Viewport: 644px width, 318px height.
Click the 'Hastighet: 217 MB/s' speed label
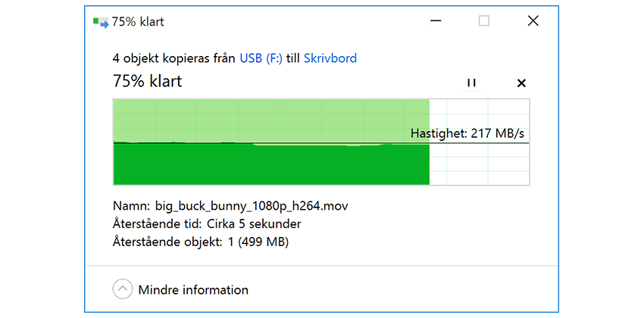(467, 133)
